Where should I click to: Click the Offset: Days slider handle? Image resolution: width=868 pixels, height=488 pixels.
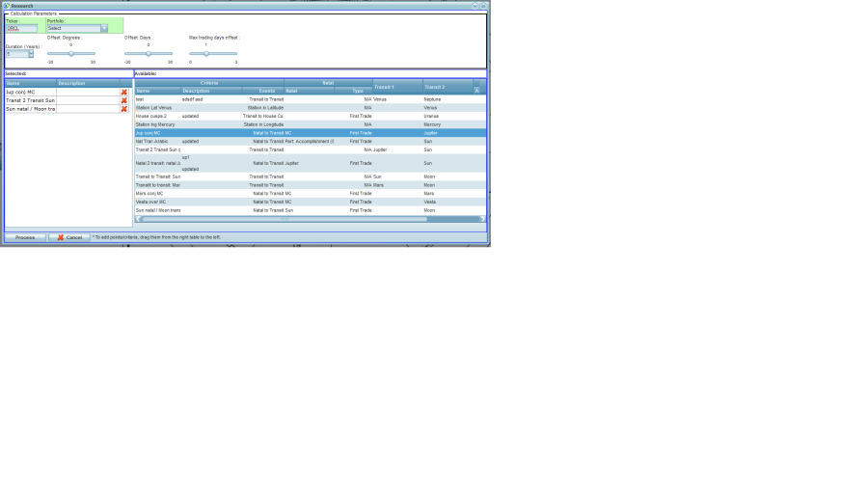click(148, 54)
